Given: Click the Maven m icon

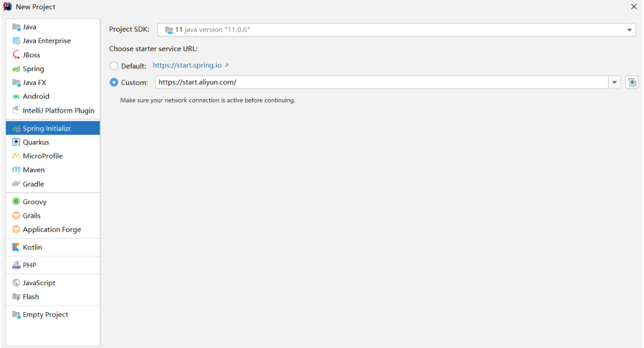Looking at the screenshot, I should [16, 170].
